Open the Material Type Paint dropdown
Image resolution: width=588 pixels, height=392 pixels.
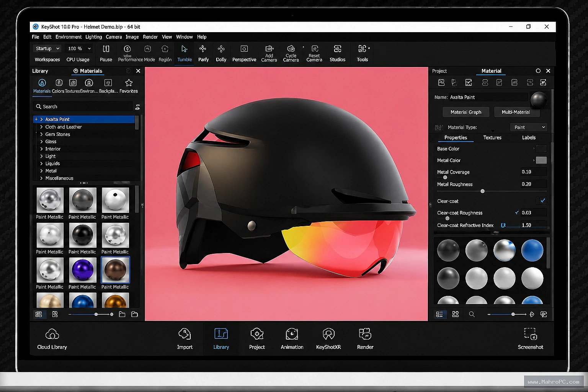point(529,127)
